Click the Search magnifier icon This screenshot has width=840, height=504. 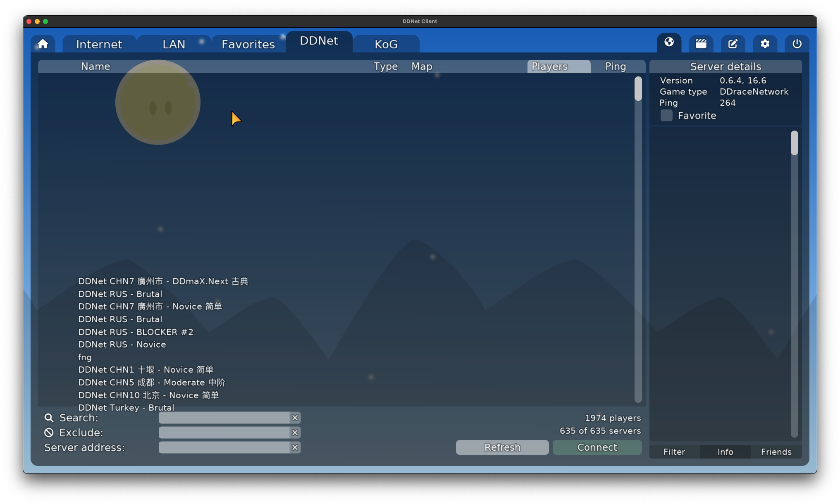pos(49,418)
